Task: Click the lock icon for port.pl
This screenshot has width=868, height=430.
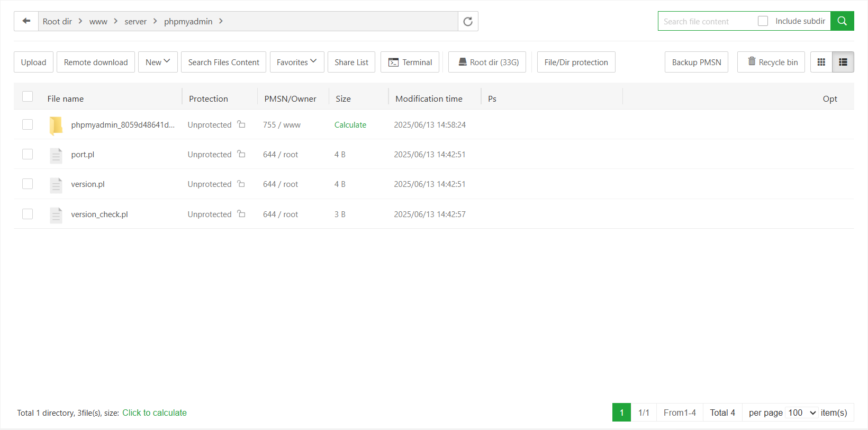Action: click(241, 154)
